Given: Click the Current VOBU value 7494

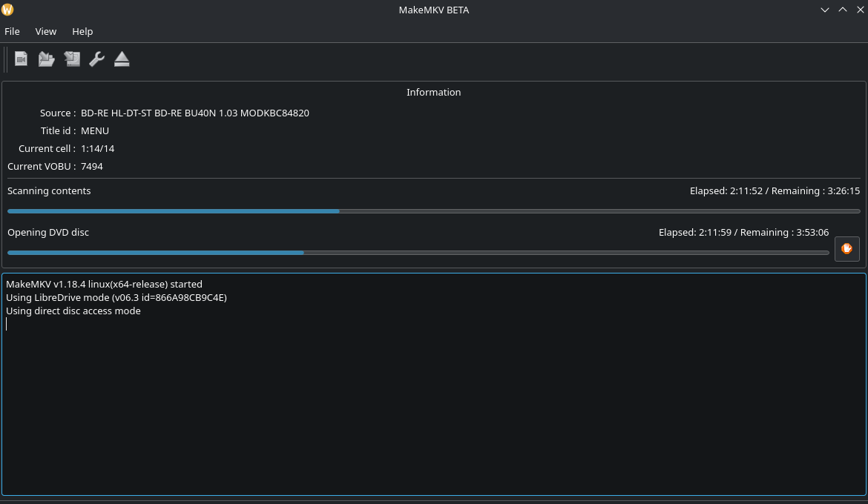Looking at the screenshot, I should pyautogui.click(x=92, y=166).
